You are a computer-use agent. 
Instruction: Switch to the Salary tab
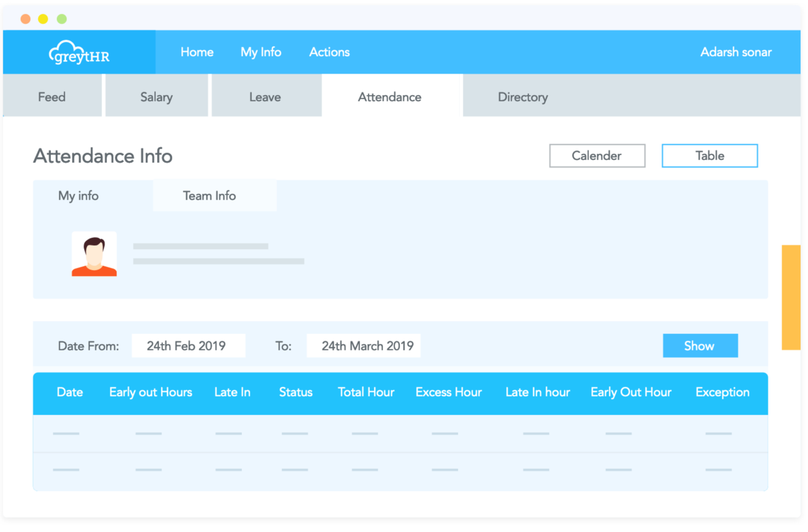[156, 97]
